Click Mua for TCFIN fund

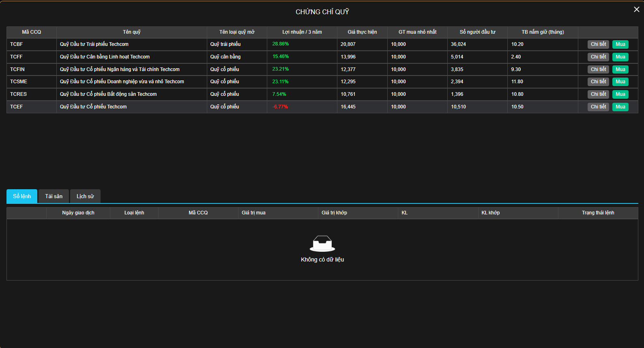620,69
